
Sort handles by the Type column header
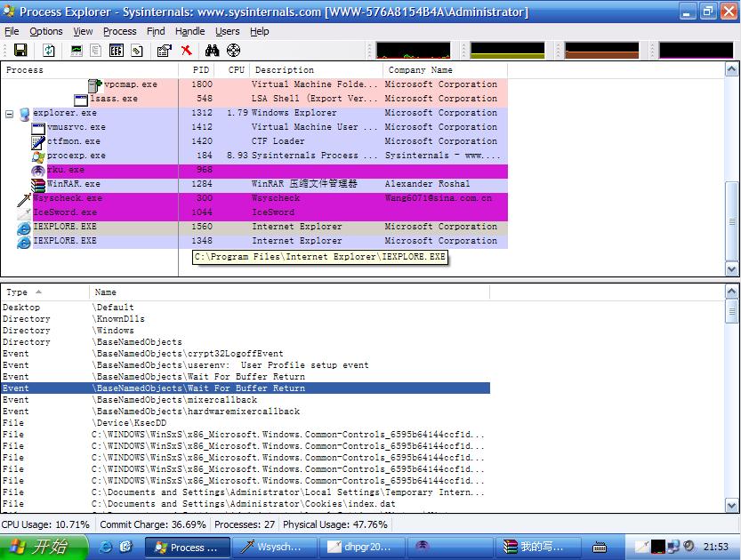pos(44,292)
